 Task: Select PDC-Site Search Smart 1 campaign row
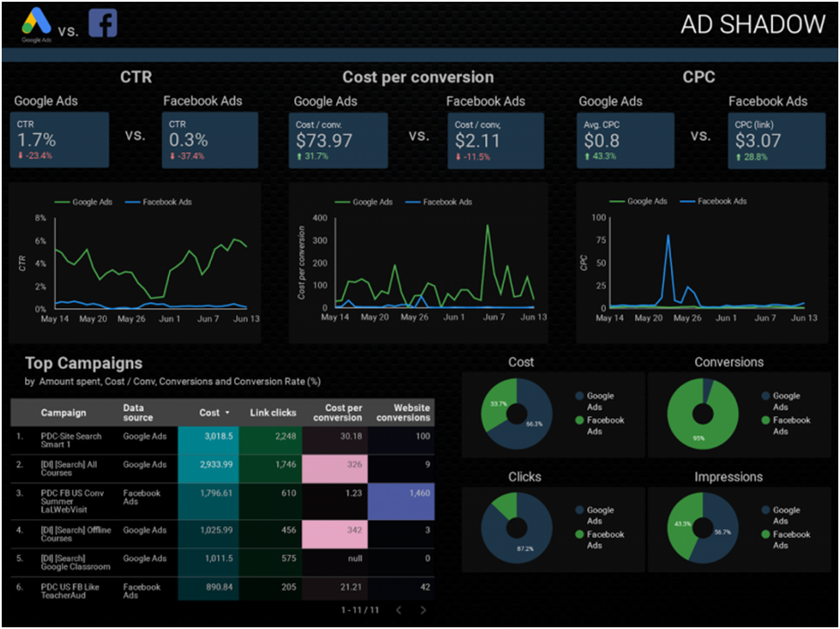pyautogui.click(x=222, y=440)
